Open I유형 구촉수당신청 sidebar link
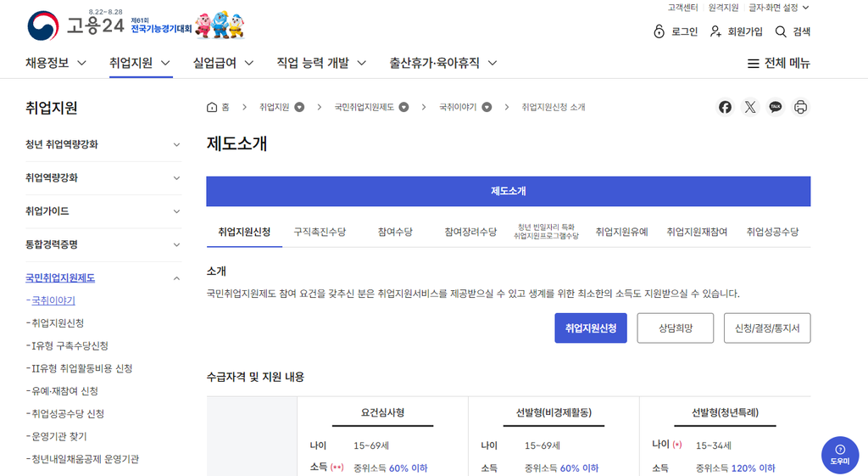 coord(70,346)
